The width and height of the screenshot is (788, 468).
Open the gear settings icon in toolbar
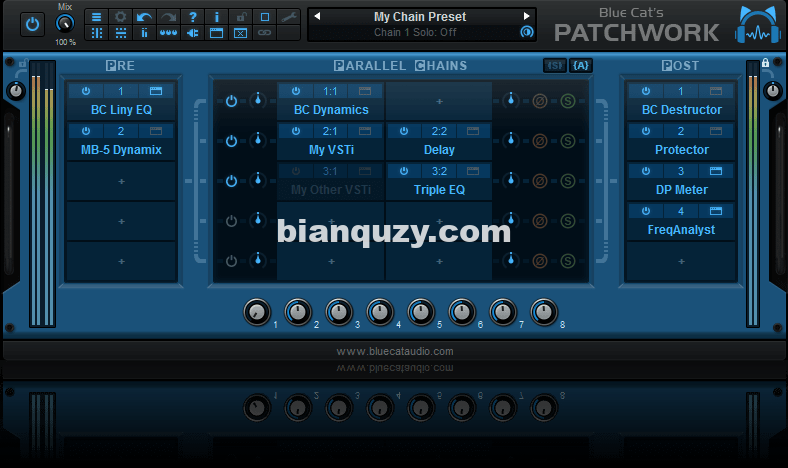coord(120,17)
